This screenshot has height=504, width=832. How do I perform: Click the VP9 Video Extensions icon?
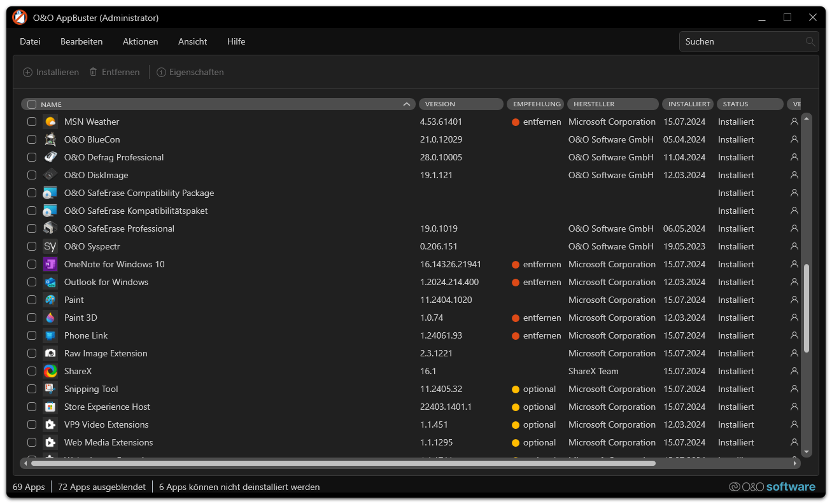pyautogui.click(x=50, y=424)
